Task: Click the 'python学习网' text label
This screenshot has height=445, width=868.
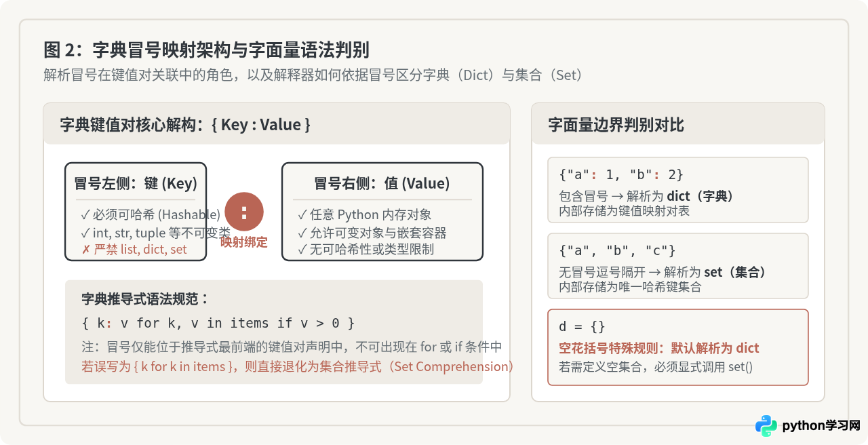Action: point(821,426)
